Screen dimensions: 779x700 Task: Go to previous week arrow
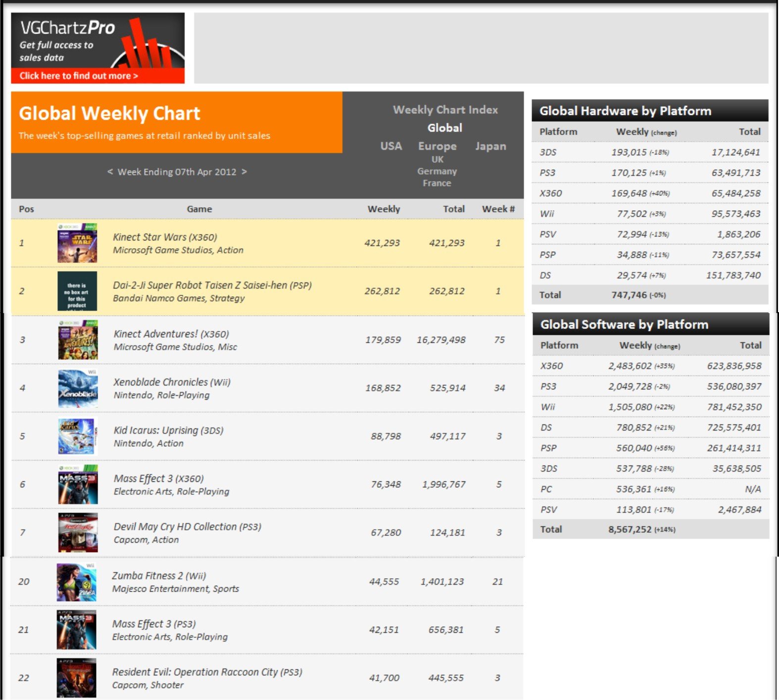pyautogui.click(x=110, y=172)
